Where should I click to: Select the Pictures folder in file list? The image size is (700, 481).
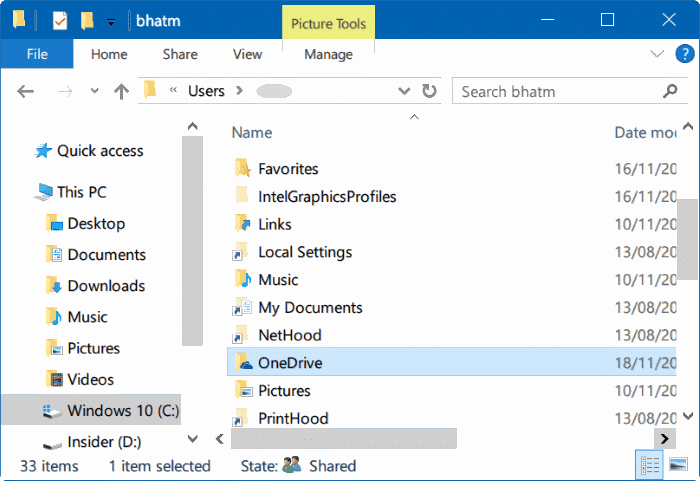(284, 390)
